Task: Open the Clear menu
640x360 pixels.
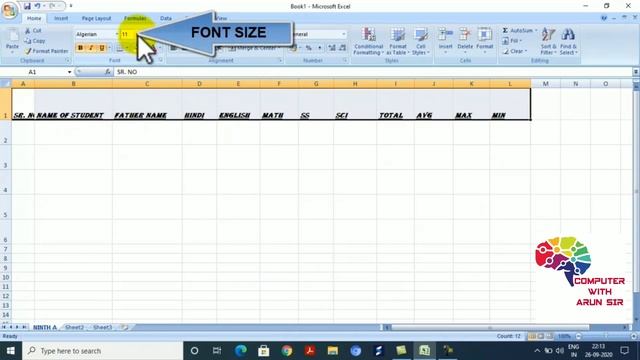Action: pyautogui.click(x=515, y=51)
